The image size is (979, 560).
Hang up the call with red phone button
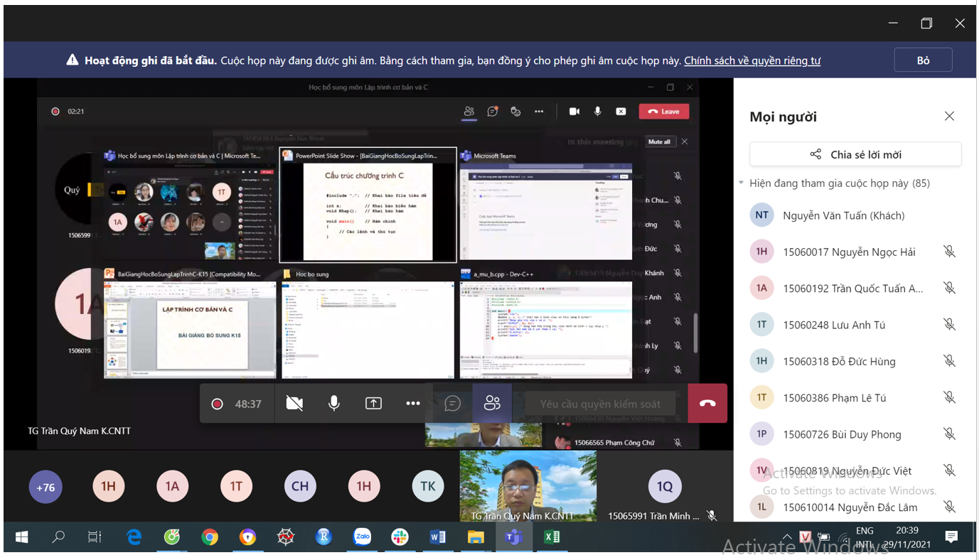pos(707,403)
